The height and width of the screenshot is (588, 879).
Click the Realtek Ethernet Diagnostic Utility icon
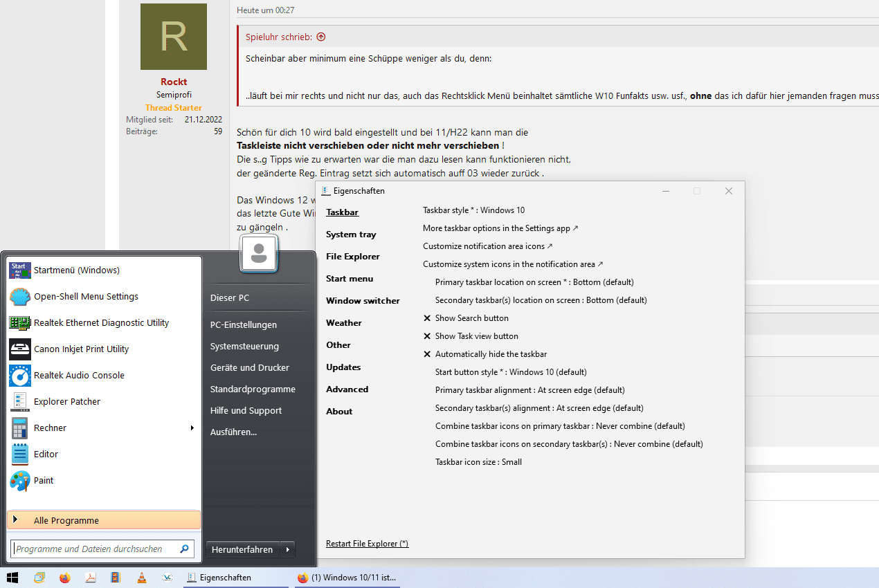19,323
